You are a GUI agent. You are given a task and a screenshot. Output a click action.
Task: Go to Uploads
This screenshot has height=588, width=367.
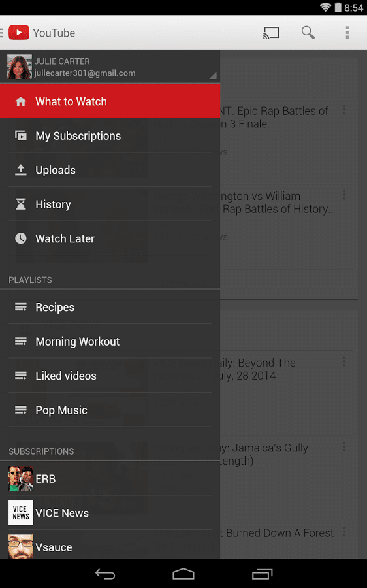[110, 170]
